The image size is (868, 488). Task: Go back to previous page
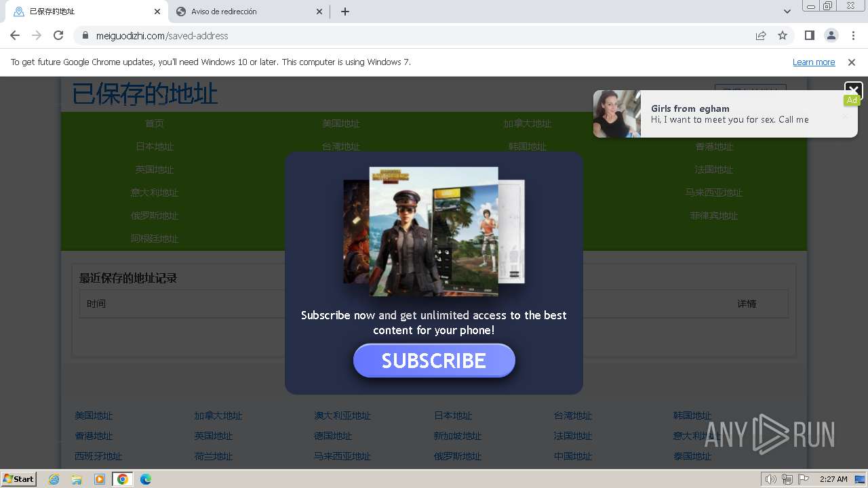(15, 35)
